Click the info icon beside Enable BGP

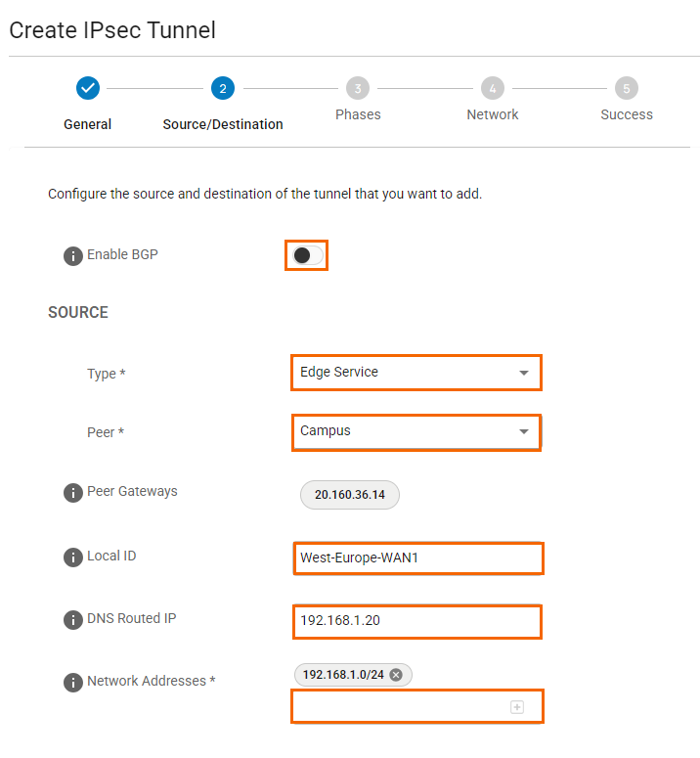72,256
